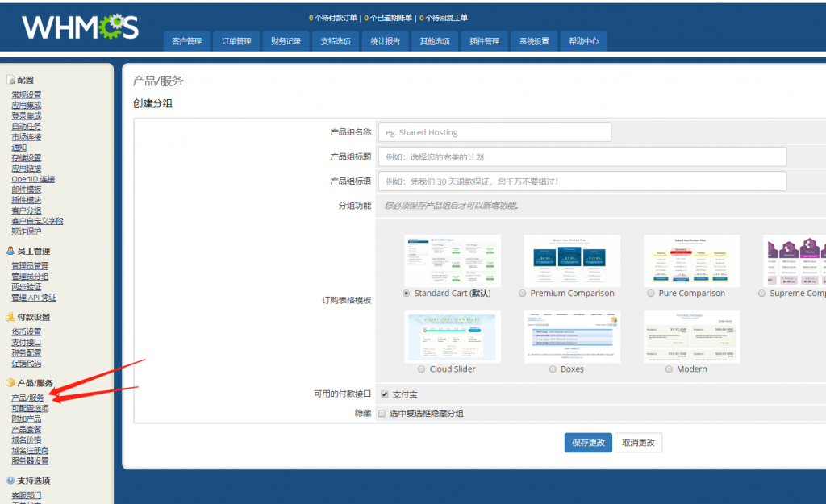Click the 员工管理 section icon

click(10, 251)
